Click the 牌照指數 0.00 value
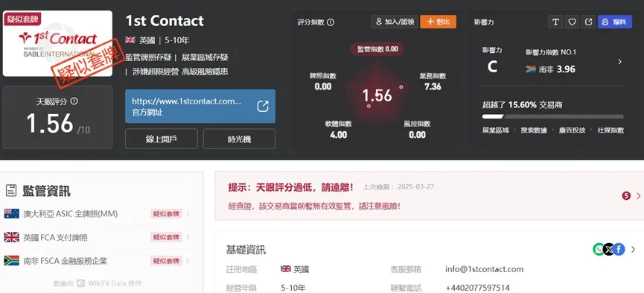Image resolution: width=644 pixels, height=293 pixels. click(x=323, y=86)
